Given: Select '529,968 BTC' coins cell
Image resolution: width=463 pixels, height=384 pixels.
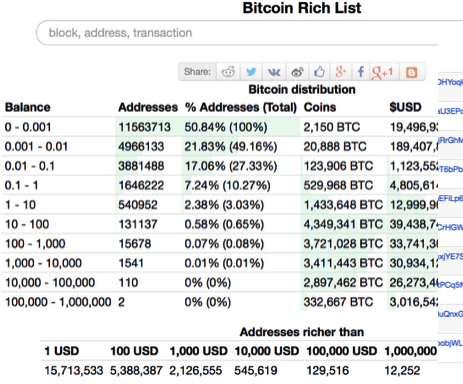Looking at the screenshot, I should [x=338, y=185].
